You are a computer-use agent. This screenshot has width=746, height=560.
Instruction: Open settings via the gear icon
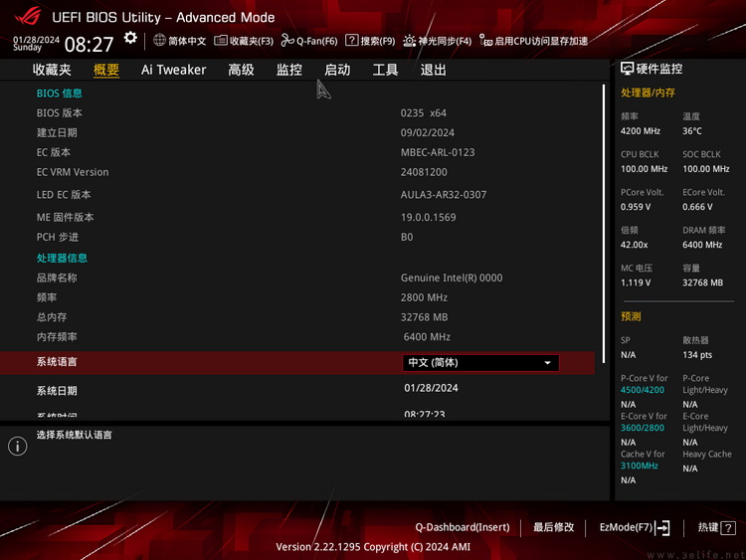130,38
